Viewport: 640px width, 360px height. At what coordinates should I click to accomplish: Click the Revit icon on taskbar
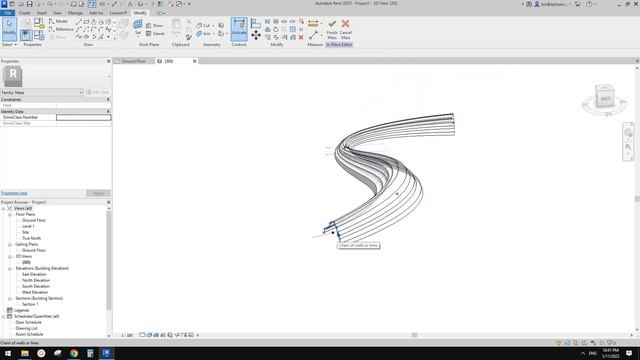[x=107, y=353]
